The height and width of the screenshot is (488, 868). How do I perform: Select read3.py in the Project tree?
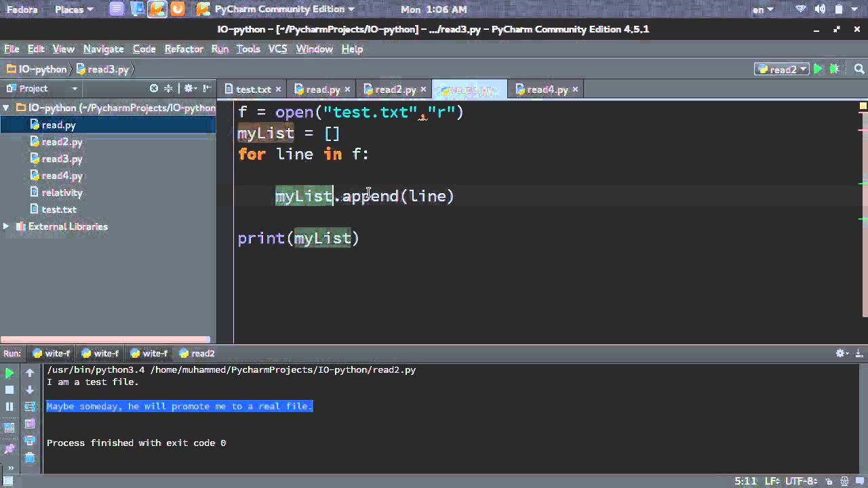(61, 159)
